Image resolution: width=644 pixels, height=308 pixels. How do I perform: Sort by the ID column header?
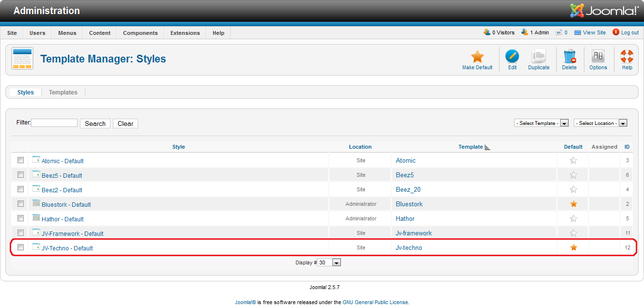627,147
